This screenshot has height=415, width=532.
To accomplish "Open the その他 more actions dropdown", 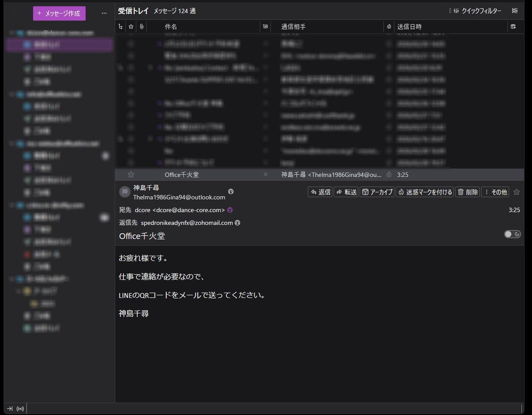I will click(495, 192).
